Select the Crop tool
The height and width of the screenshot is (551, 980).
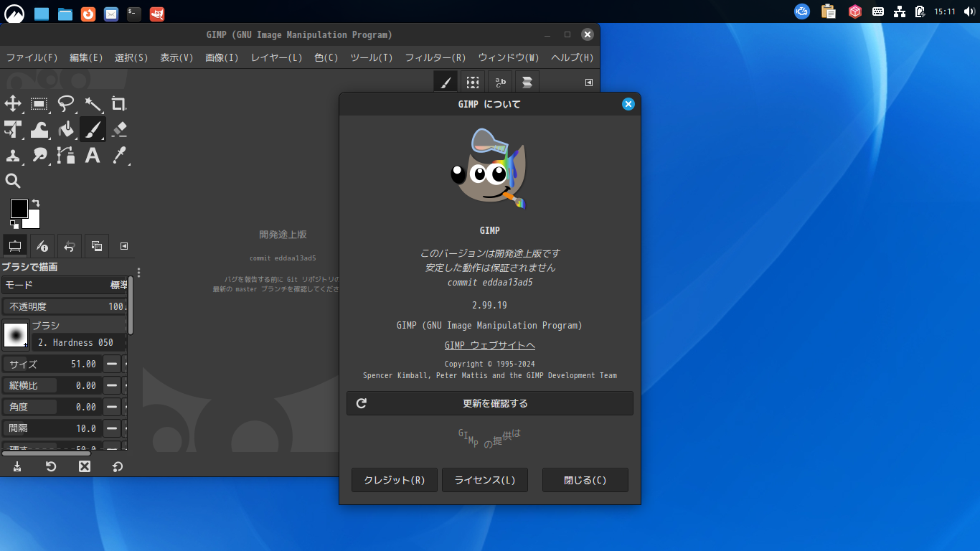pyautogui.click(x=119, y=104)
